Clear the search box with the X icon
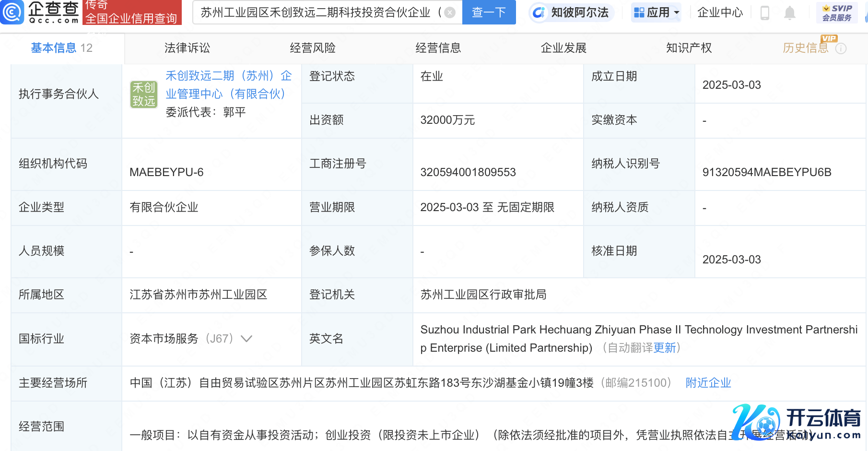 450,12
